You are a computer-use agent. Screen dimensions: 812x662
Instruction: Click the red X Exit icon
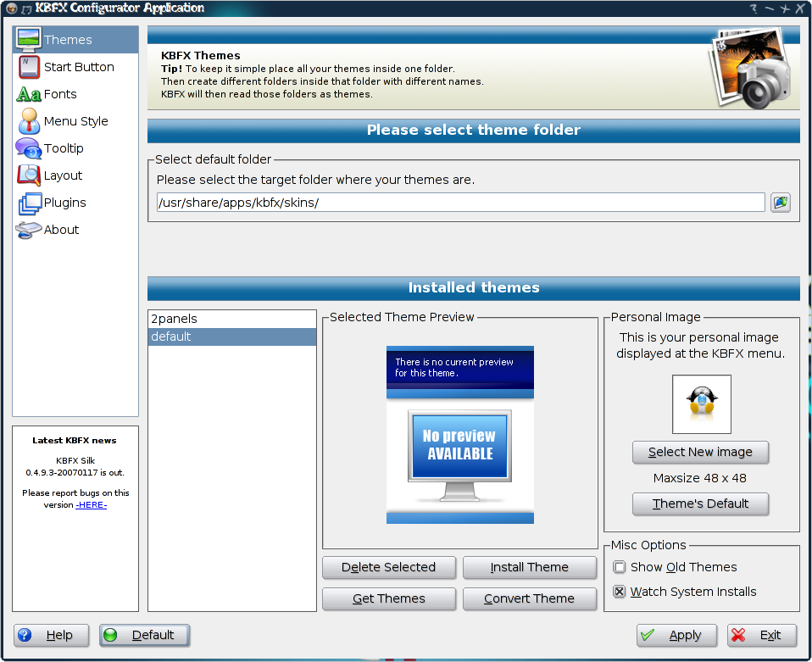click(x=738, y=635)
